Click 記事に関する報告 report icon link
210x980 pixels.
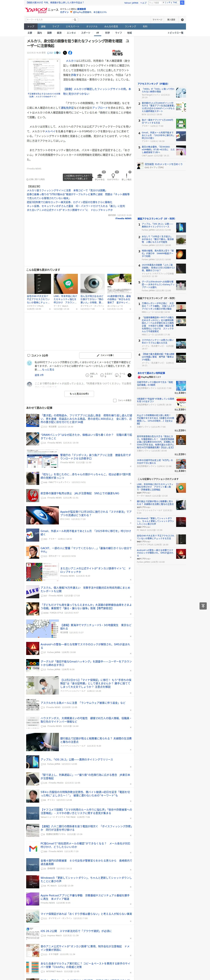pos(36,179)
